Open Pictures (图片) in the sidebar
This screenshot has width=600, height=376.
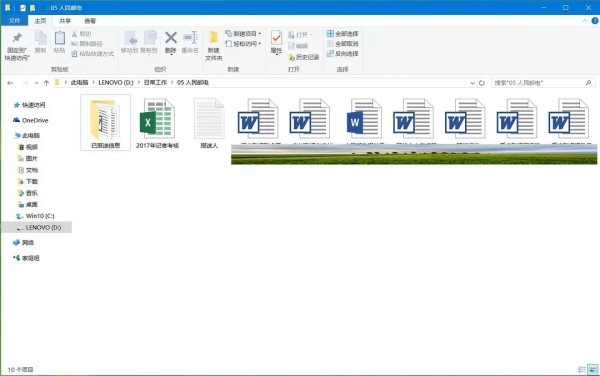click(x=28, y=158)
